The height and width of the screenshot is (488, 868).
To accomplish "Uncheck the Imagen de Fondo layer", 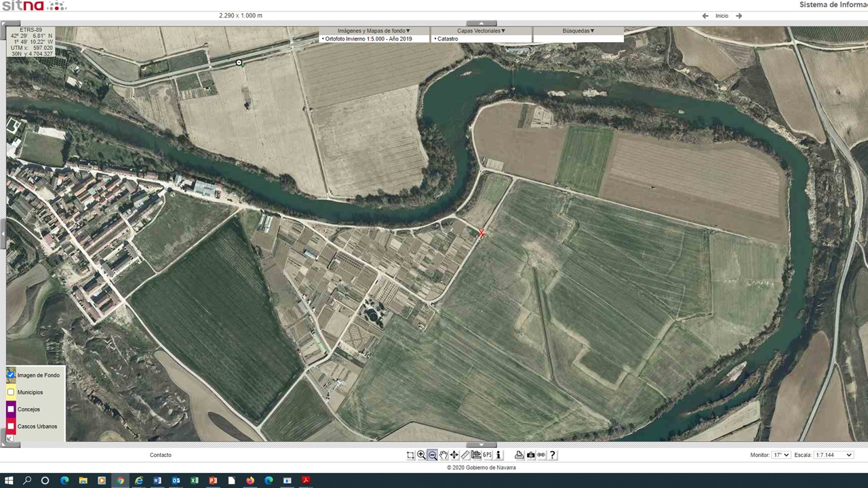I will click(11, 375).
